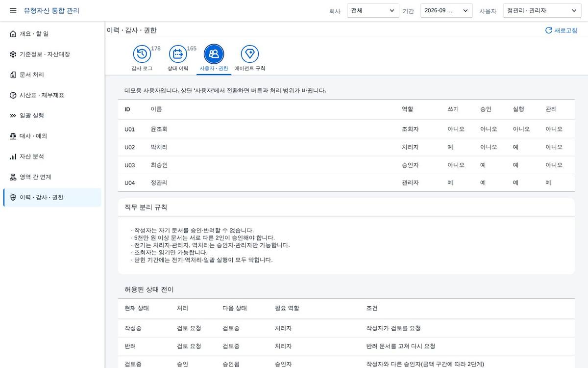Screen dimensions: 588x368
Task: Go to 이력 · 감사 · 권한 menu item
Action: (x=52, y=197)
